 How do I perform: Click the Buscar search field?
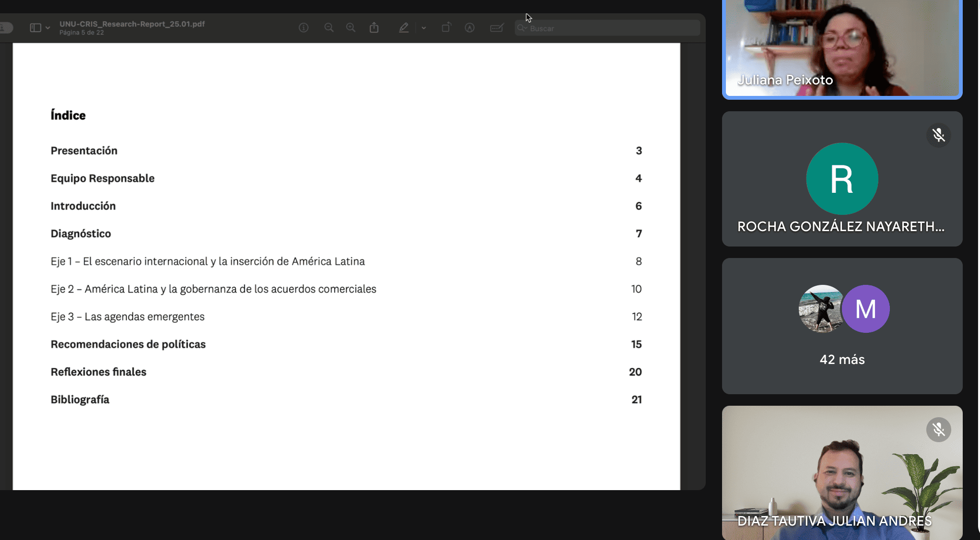[x=607, y=28]
